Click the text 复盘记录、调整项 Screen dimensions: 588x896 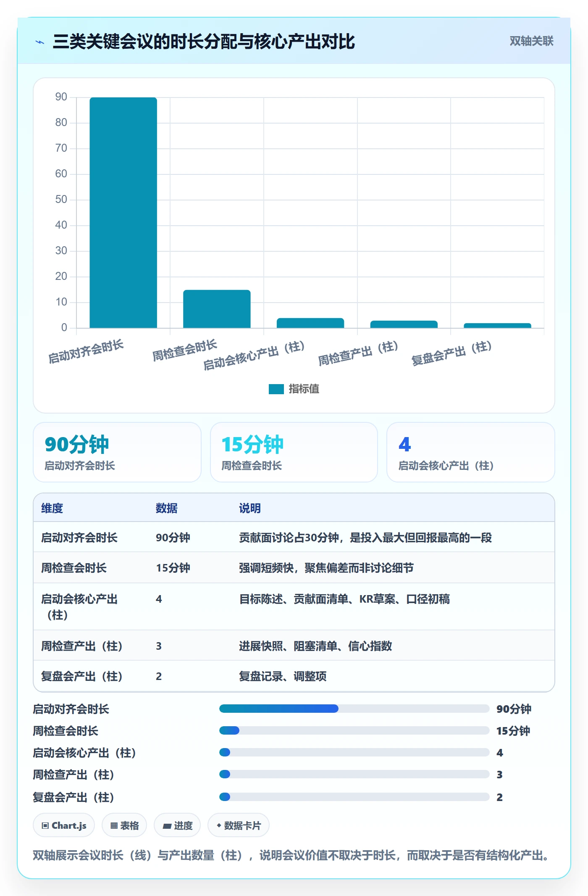point(283,676)
